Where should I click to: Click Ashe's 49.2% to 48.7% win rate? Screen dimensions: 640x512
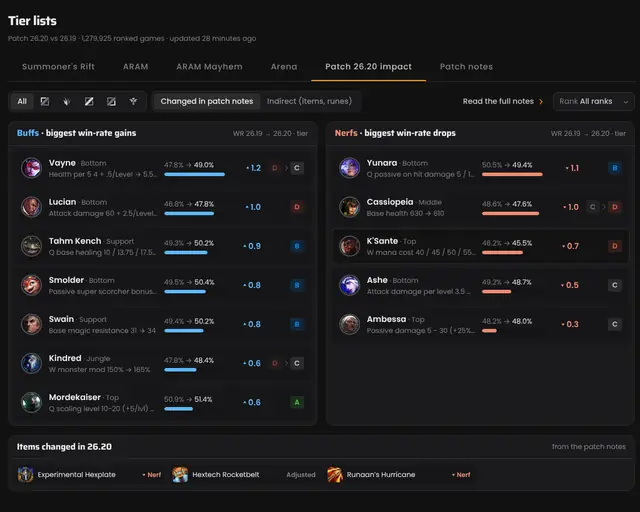click(x=507, y=282)
